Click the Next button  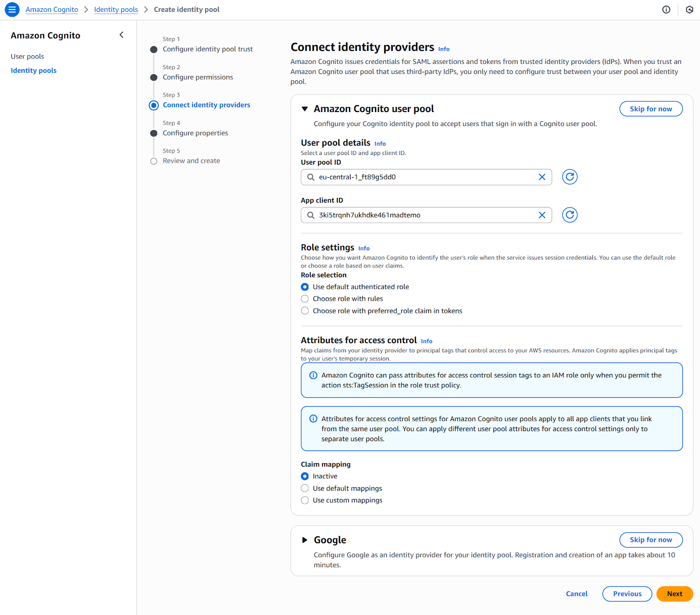point(674,594)
